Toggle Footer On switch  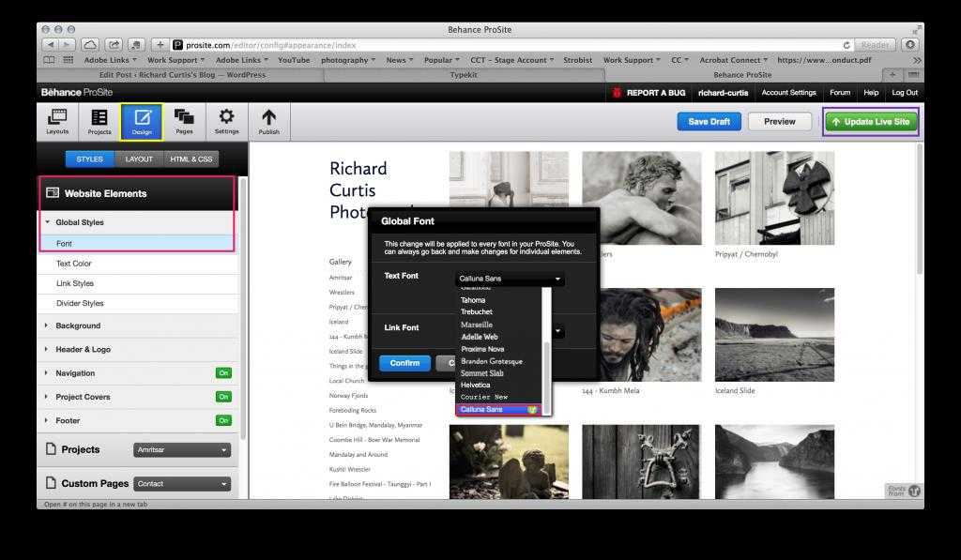click(x=223, y=420)
